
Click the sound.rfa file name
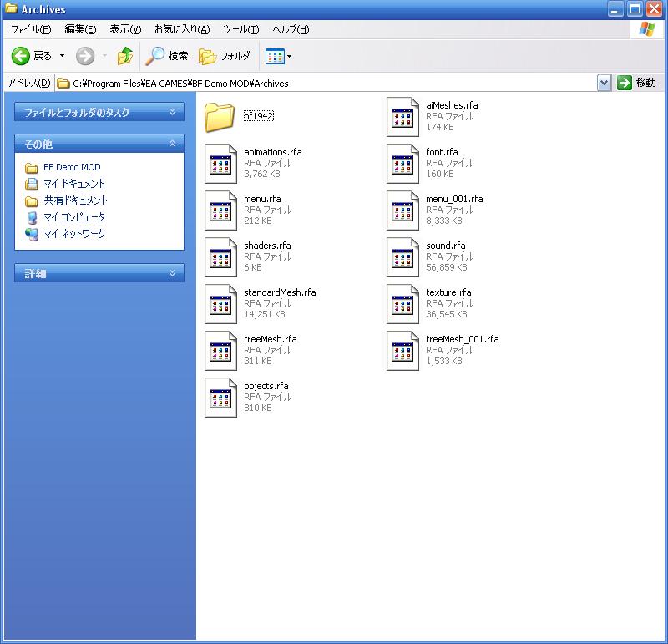point(446,246)
